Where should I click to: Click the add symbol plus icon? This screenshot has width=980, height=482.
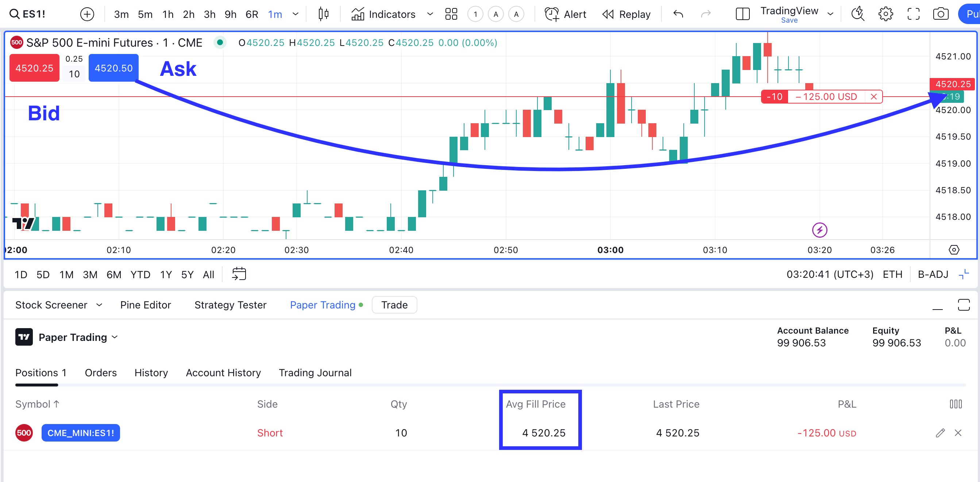87,15
